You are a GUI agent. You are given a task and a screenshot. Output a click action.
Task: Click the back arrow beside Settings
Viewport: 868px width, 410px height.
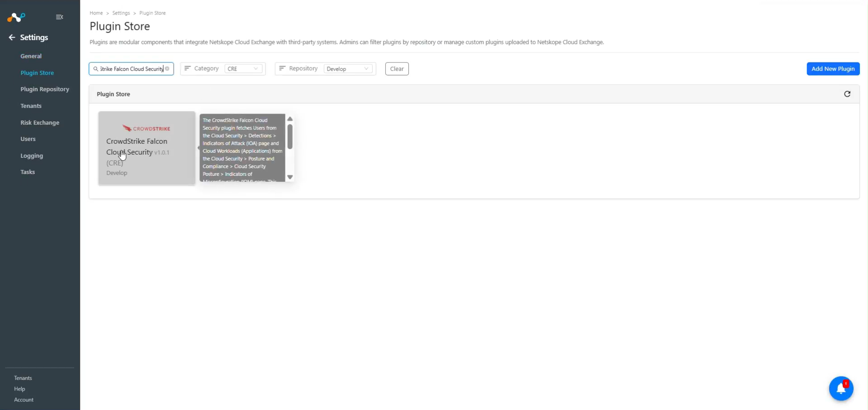point(12,38)
